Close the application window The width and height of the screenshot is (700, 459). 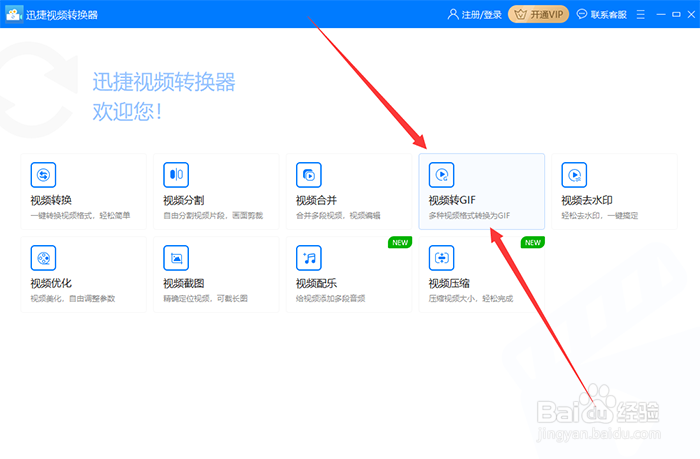(692, 14)
